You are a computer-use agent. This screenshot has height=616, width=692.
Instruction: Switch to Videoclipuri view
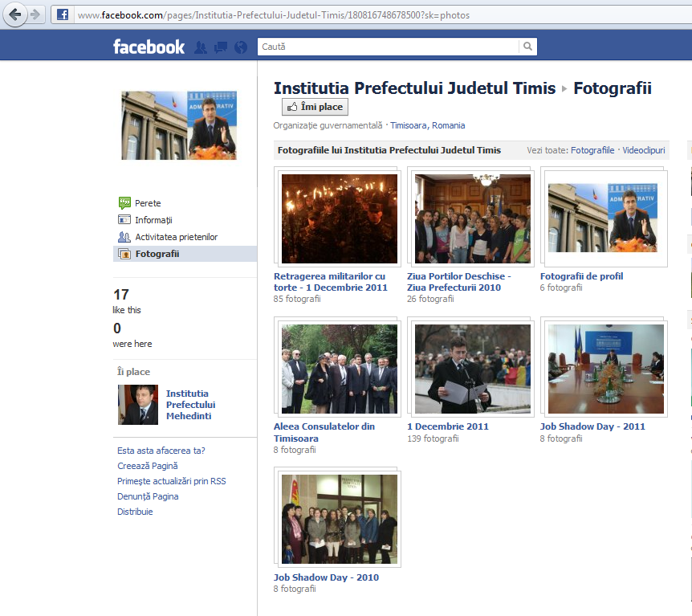coord(643,150)
